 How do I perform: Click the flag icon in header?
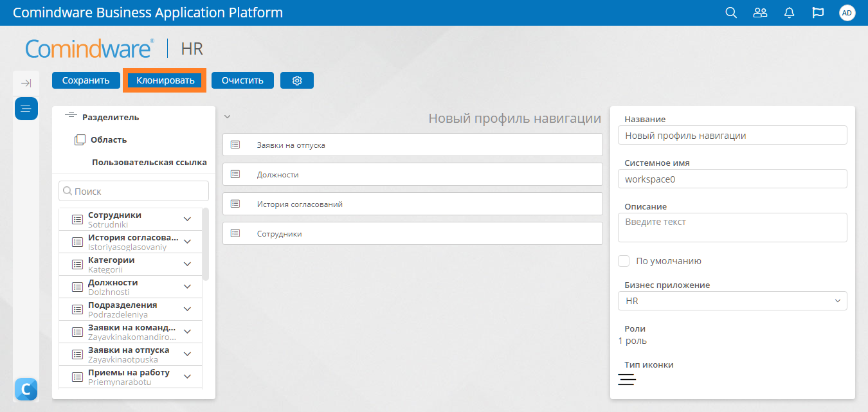click(x=818, y=13)
